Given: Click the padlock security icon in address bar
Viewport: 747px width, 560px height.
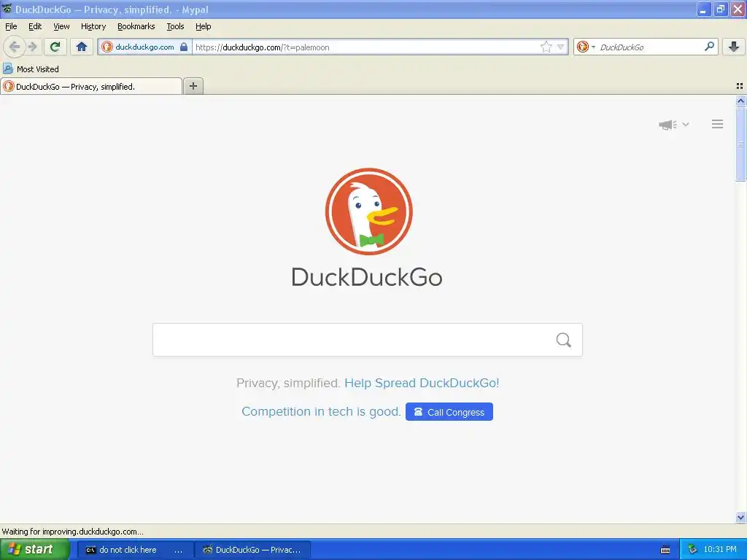Looking at the screenshot, I should click(184, 47).
